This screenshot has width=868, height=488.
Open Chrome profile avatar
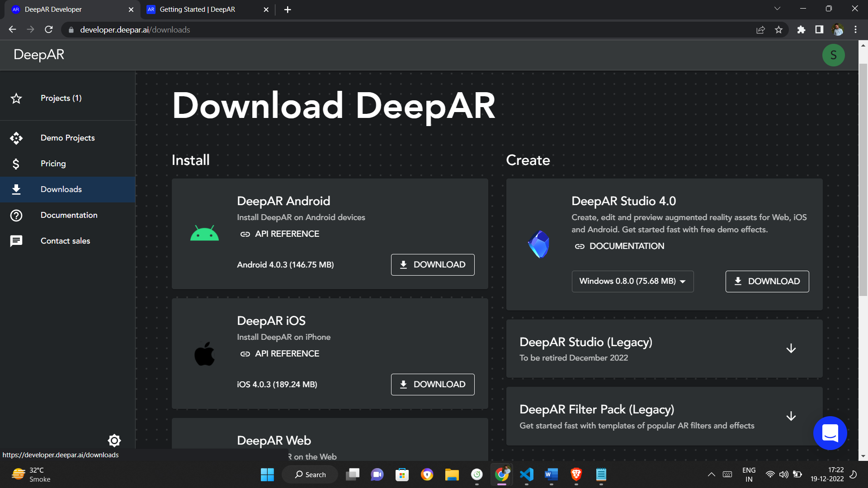click(x=837, y=30)
